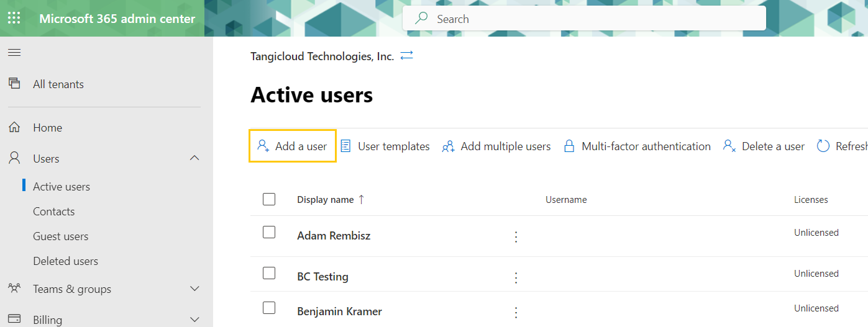This screenshot has height=327, width=868.
Task: Click Unlicensed in Adam Rembisz row
Action: (x=816, y=233)
